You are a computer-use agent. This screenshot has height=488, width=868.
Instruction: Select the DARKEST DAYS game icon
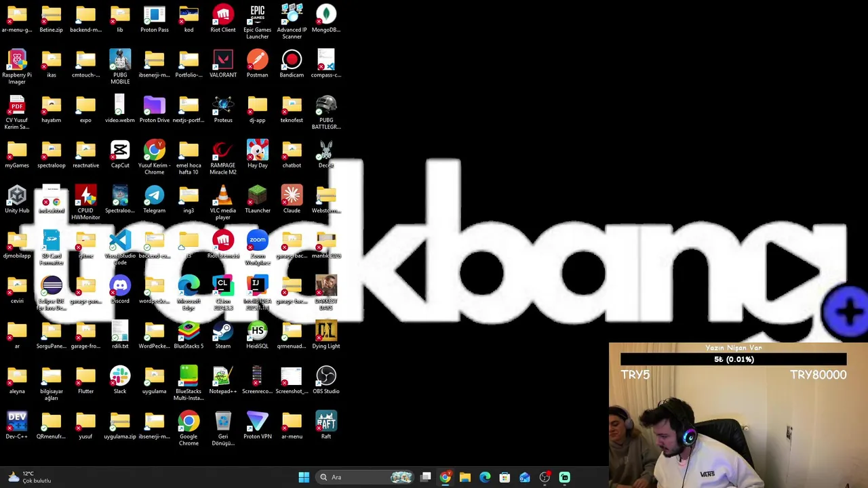coord(326,293)
